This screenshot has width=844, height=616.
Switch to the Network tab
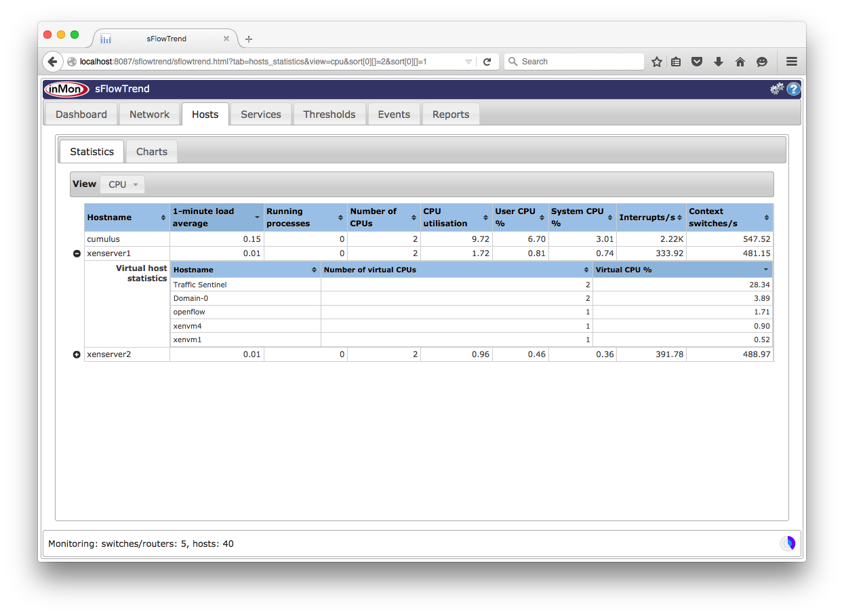pos(149,115)
